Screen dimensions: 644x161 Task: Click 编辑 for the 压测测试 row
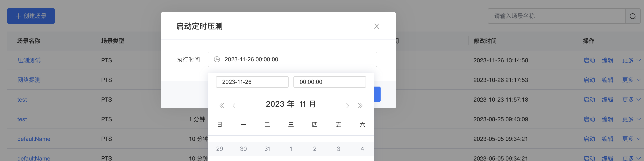coord(607,60)
